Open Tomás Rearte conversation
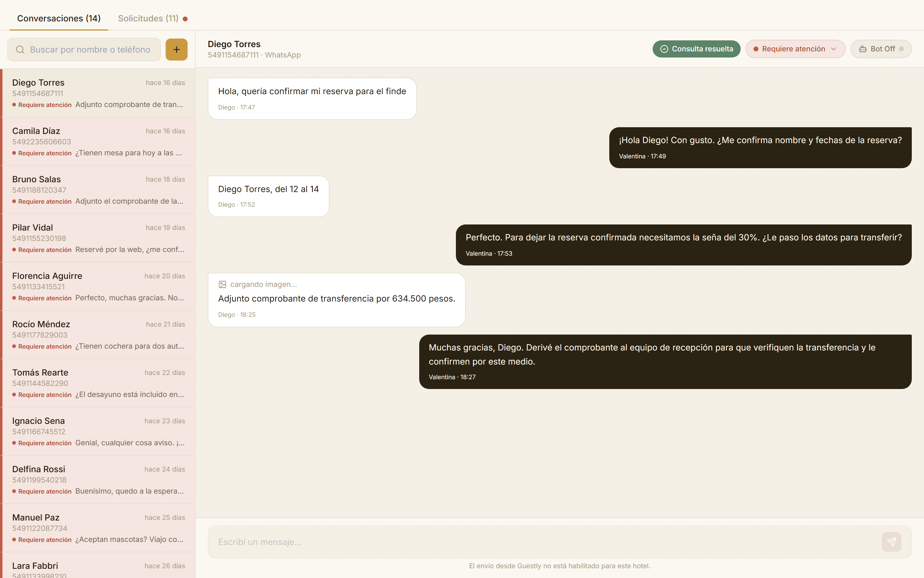This screenshot has height=578, width=924. [98, 383]
